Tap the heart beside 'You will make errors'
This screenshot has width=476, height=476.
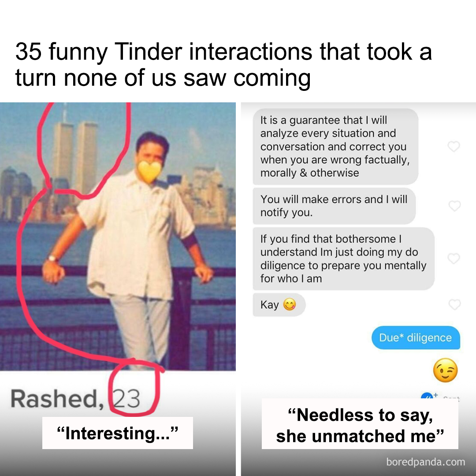coord(454,206)
